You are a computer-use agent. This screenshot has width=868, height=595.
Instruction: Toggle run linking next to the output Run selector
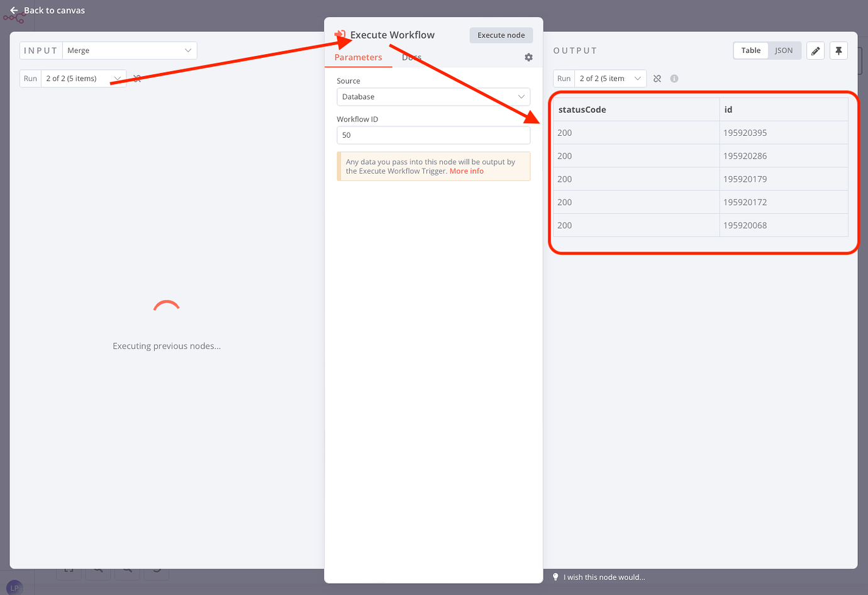click(x=657, y=78)
